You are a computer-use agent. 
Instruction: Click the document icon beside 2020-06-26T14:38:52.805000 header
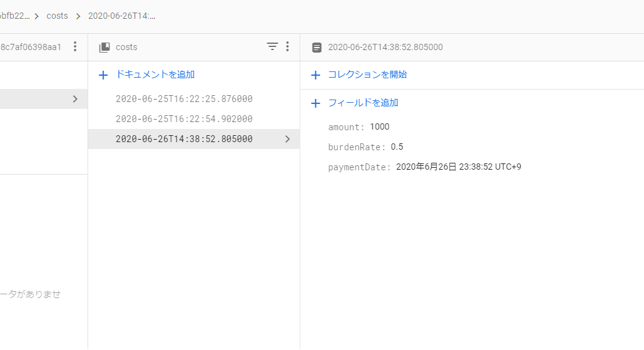(x=317, y=47)
